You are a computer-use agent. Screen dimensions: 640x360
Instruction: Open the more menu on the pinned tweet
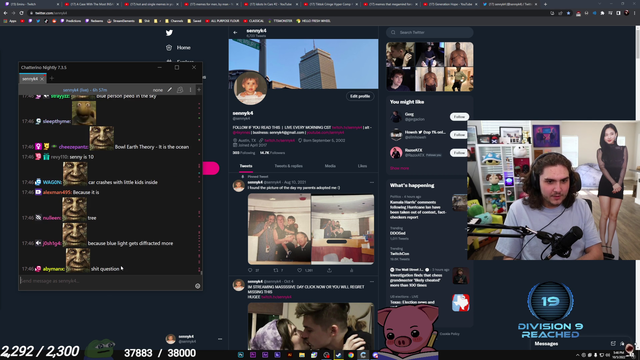coord(372,182)
